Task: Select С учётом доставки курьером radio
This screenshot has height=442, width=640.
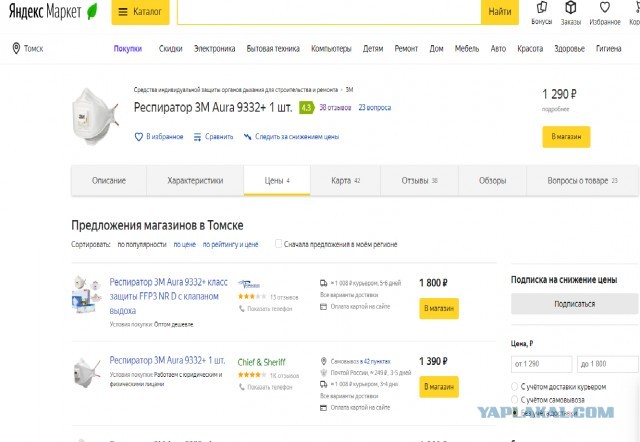Action: (x=514, y=386)
